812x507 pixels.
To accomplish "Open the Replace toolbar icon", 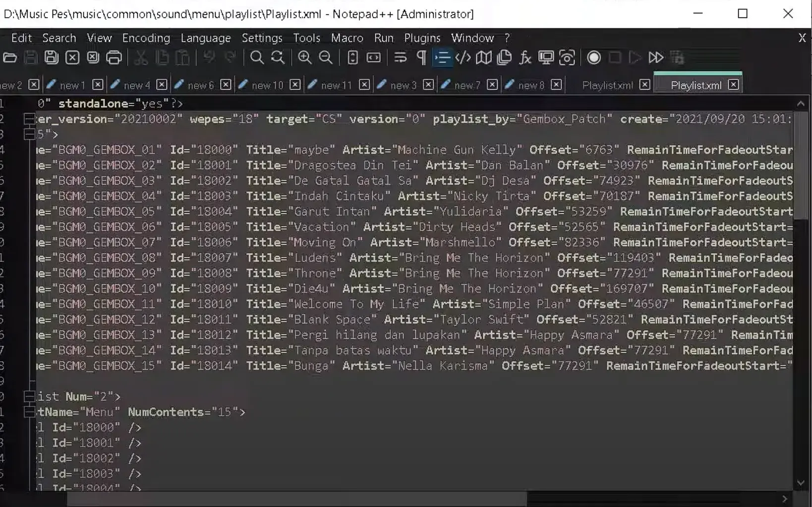I will tap(278, 58).
